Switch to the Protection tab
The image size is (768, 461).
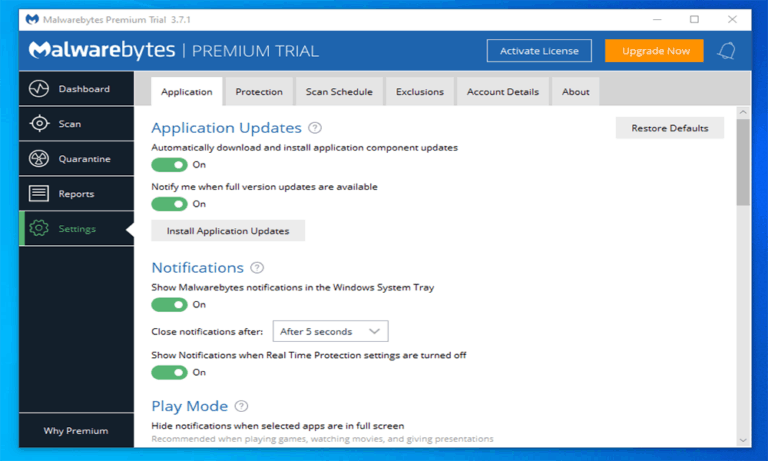point(259,92)
